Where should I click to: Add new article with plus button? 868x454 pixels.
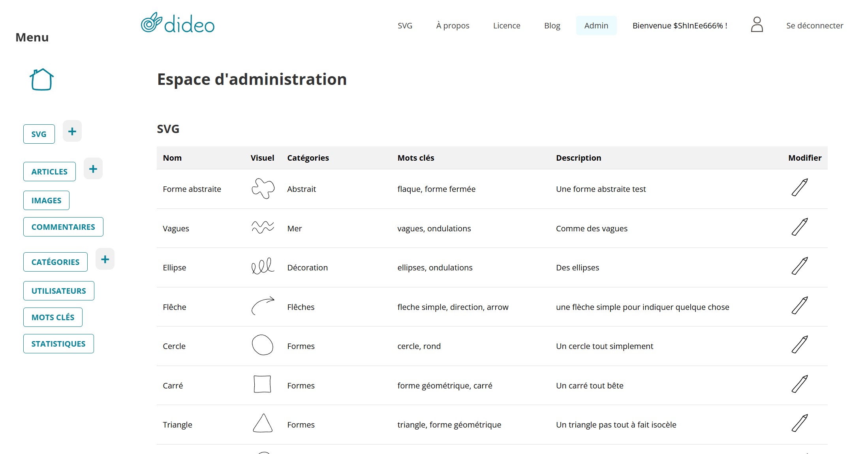93,169
